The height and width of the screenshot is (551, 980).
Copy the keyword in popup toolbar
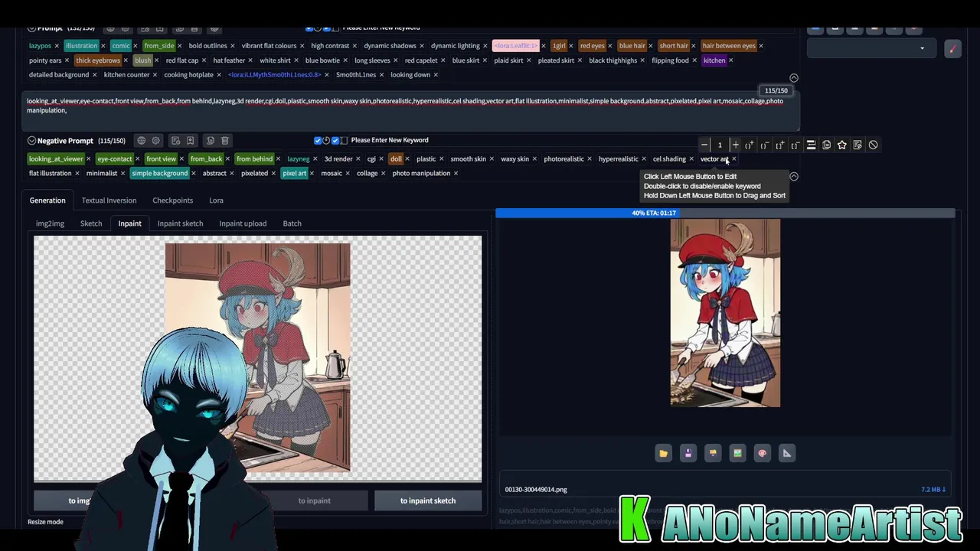click(826, 145)
